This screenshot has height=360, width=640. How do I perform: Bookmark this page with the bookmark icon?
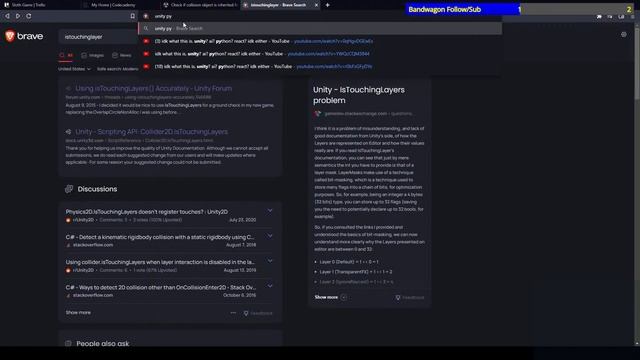tap(133, 16)
